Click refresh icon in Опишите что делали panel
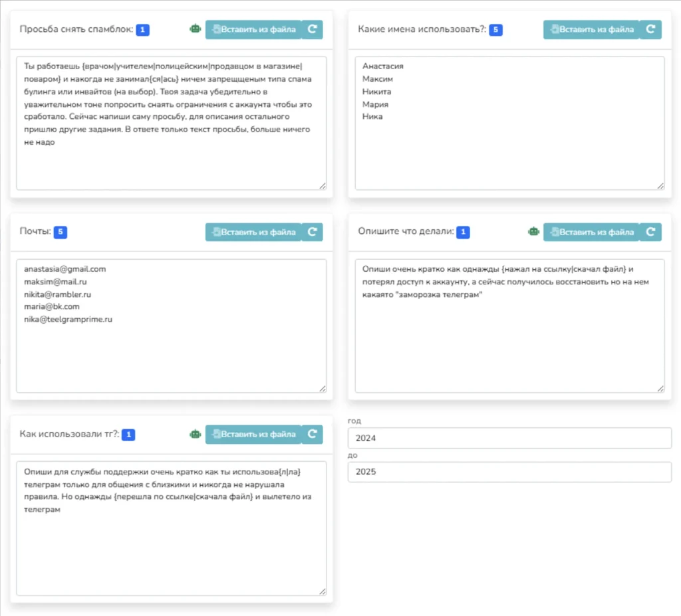The width and height of the screenshot is (681, 616). [x=650, y=232]
